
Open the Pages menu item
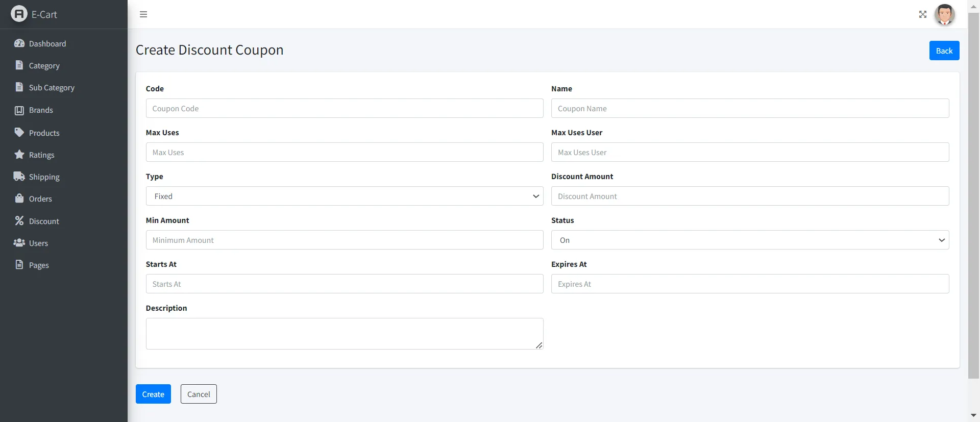(x=39, y=265)
